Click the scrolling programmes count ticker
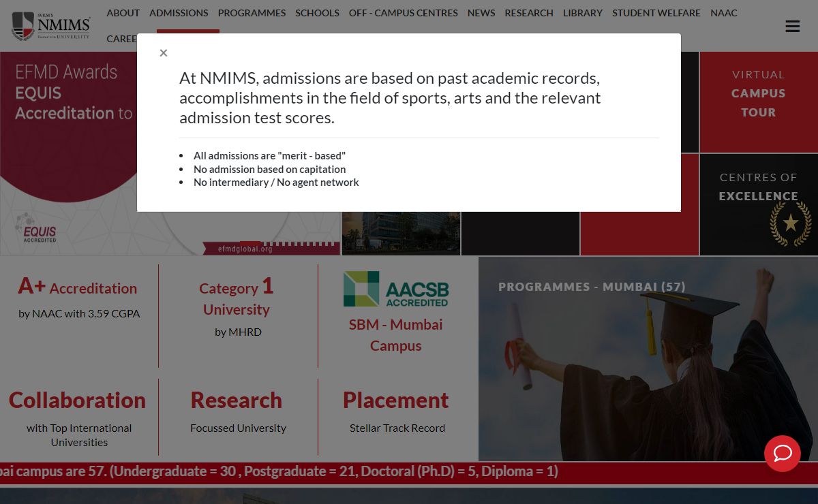This screenshot has height=504, width=818. (x=409, y=472)
